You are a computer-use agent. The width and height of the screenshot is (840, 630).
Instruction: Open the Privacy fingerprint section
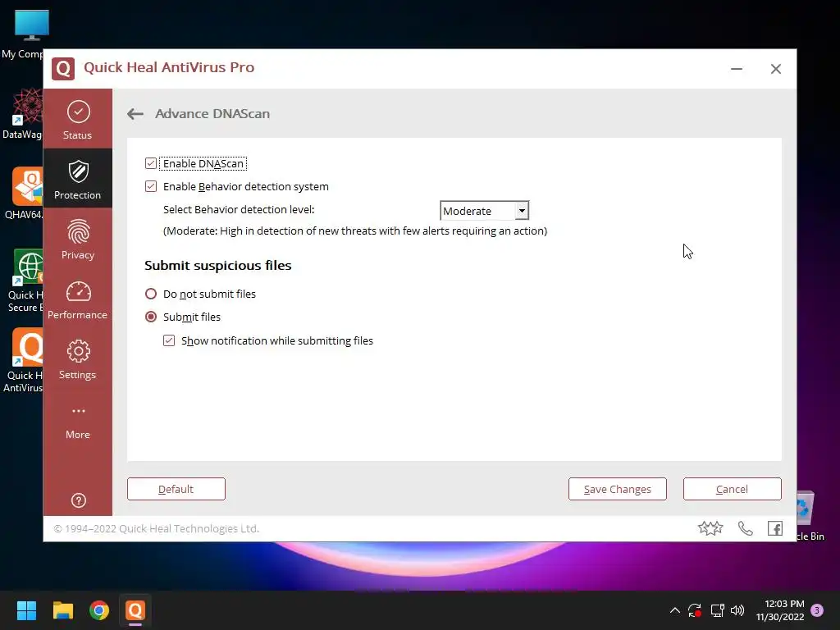[x=78, y=239]
